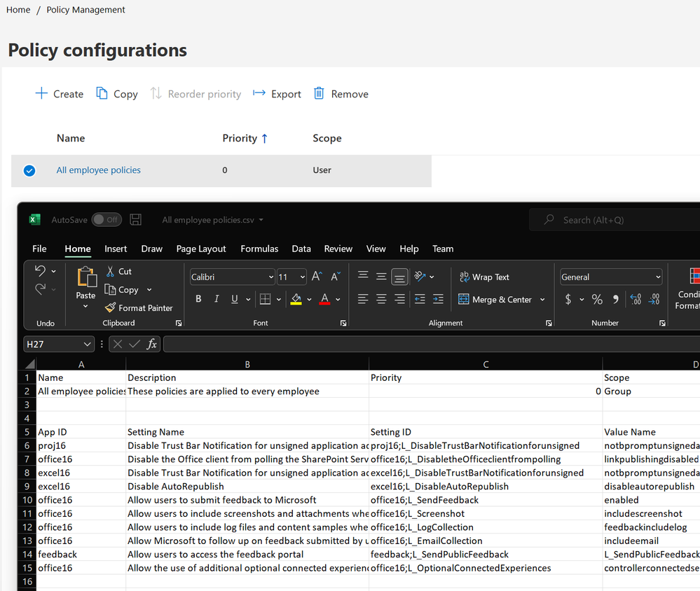The height and width of the screenshot is (591, 700).
Task: Expand the Excel Copy dropdown arrow
Action: 149,290
